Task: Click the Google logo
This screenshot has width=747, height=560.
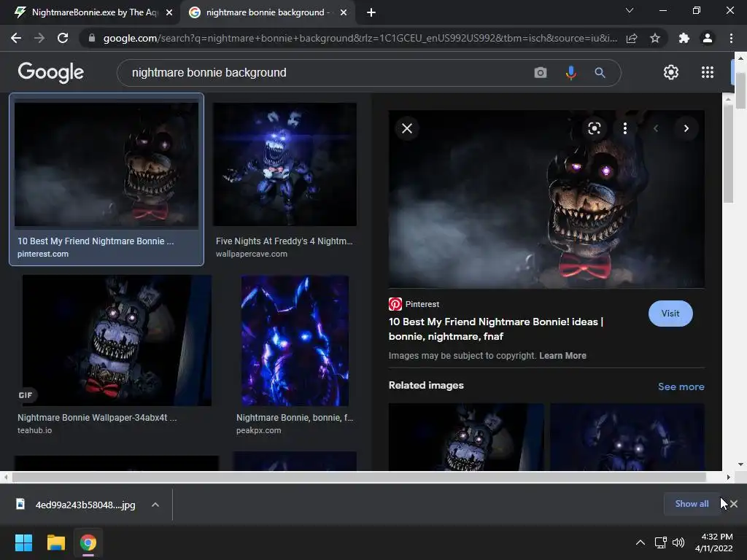Action: tap(51, 72)
